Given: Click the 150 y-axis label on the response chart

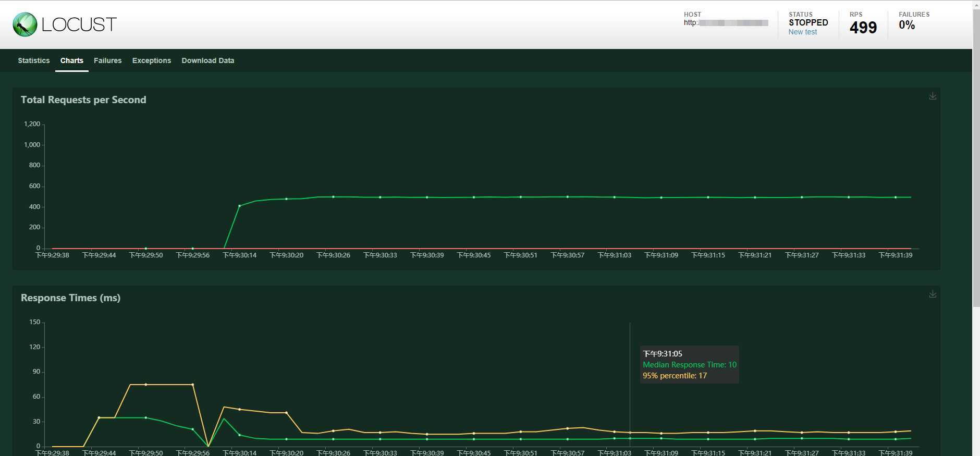Looking at the screenshot, I should [34, 322].
